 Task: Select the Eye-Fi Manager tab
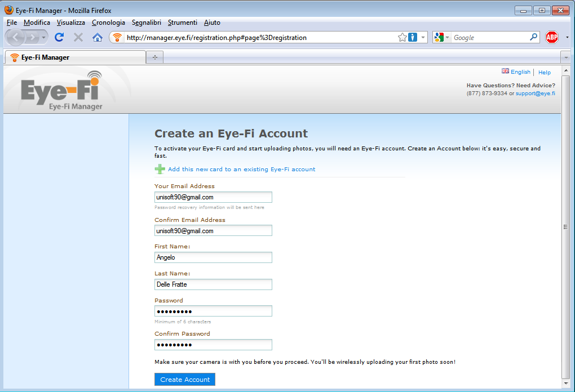pos(75,57)
